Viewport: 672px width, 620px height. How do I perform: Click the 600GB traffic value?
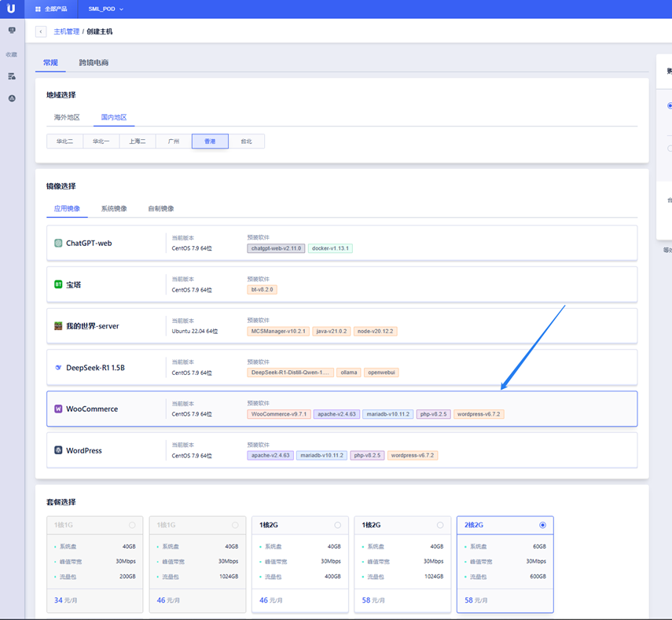pyautogui.click(x=538, y=577)
